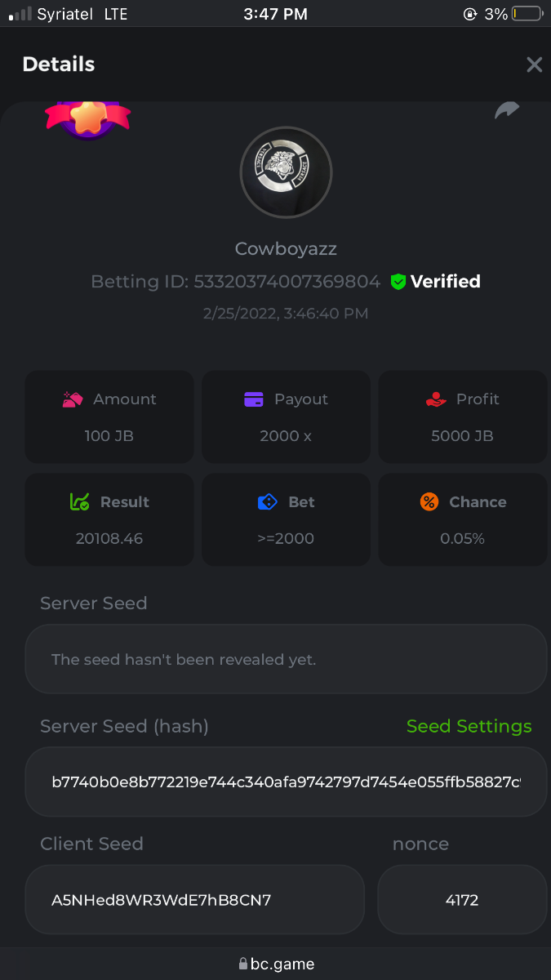551x980 pixels.
Task: Tap the green Result chart icon
Action: (x=79, y=502)
